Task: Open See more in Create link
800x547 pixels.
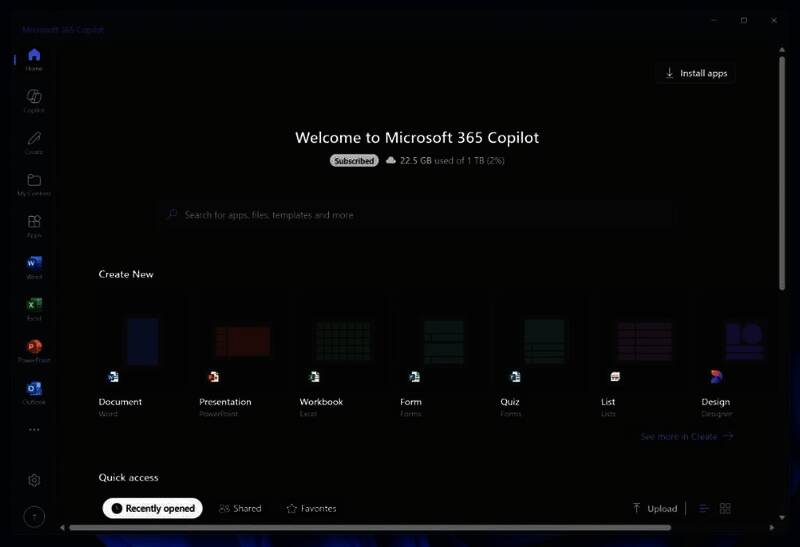Action: pos(686,436)
